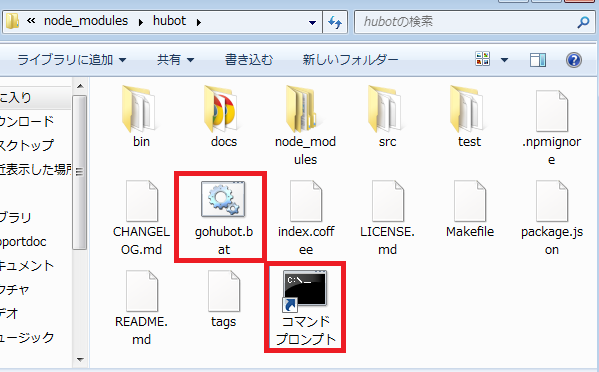599x372 pixels.
Task: Click the change view icon
Action: (x=482, y=59)
